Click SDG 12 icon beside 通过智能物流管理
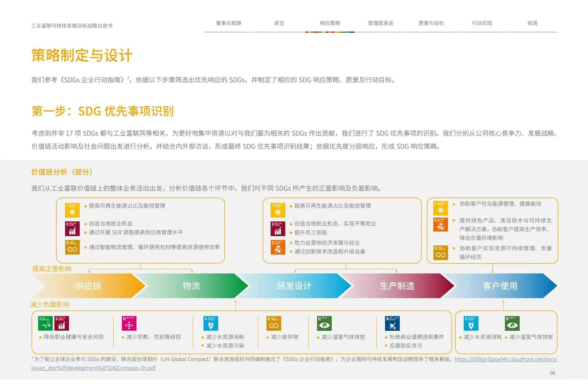 coord(72,247)
